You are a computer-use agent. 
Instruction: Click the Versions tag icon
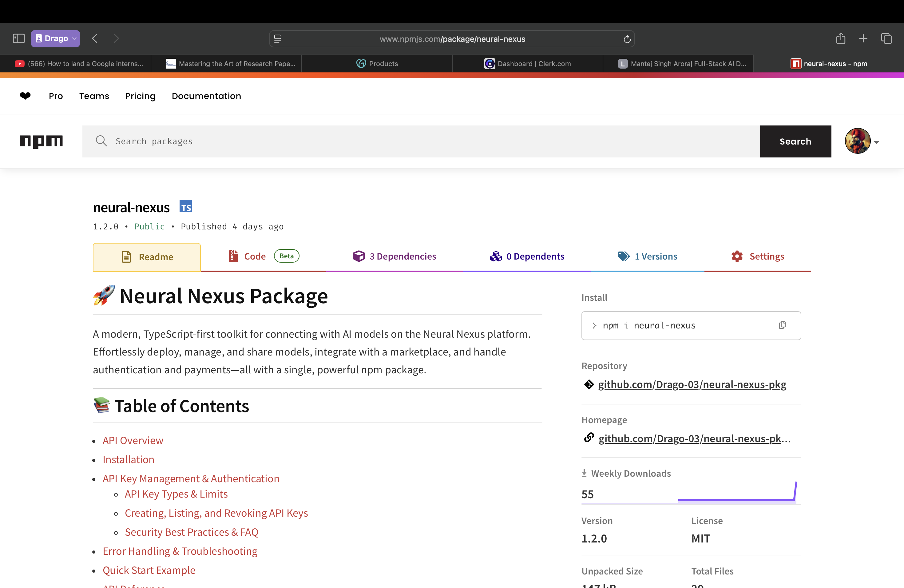coord(623,256)
